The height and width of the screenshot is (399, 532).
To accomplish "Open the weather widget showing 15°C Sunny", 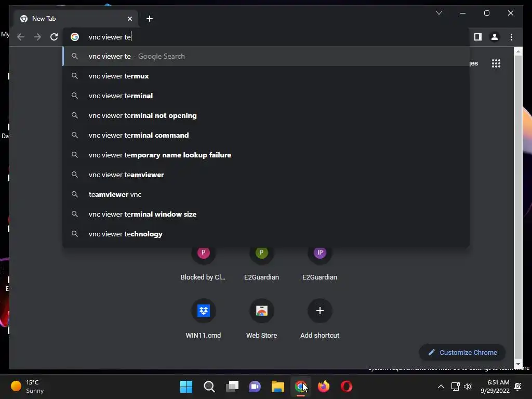I will tap(27, 387).
